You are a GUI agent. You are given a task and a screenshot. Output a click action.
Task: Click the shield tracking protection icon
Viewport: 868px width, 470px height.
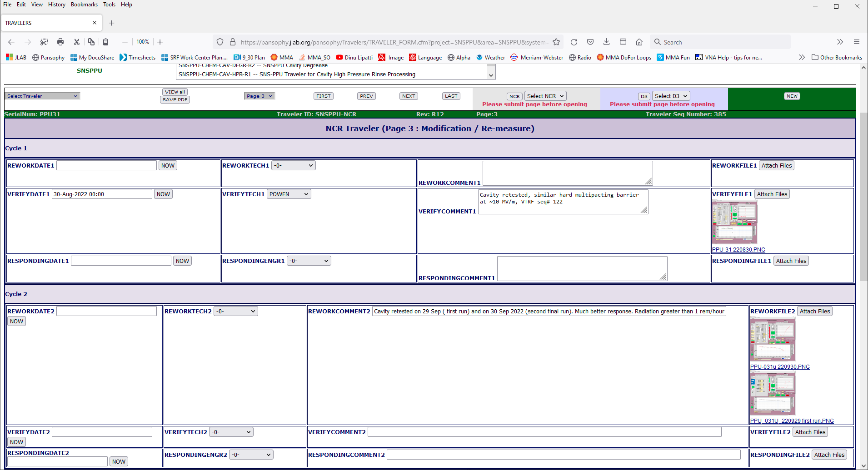coord(220,42)
